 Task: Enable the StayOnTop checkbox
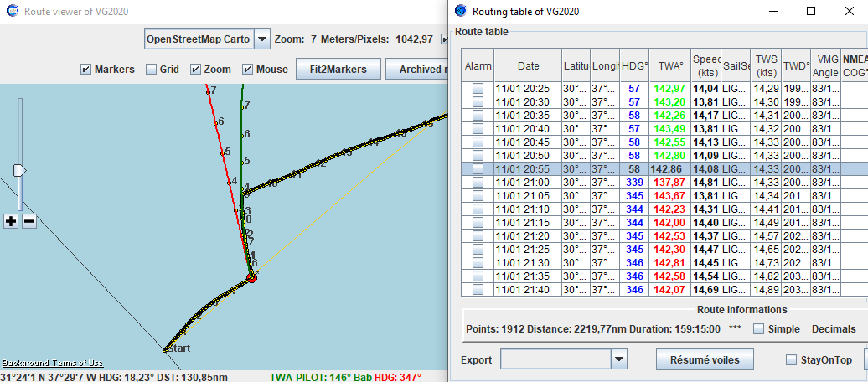tap(791, 360)
